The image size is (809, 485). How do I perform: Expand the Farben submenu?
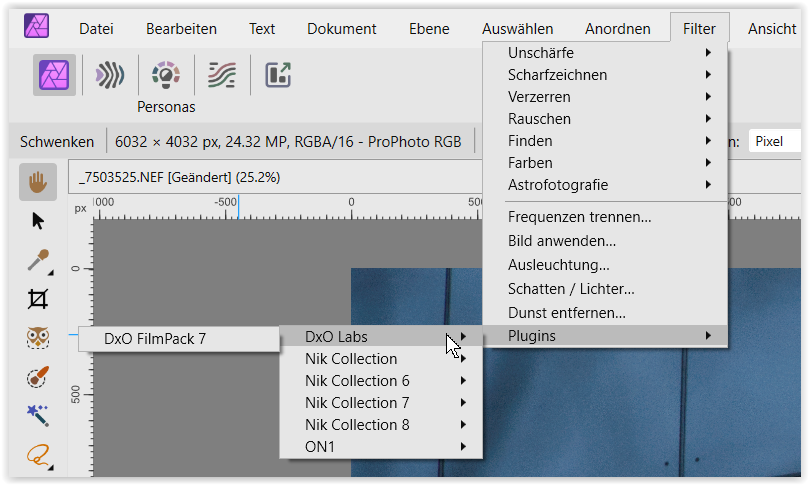[x=605, y=163]
